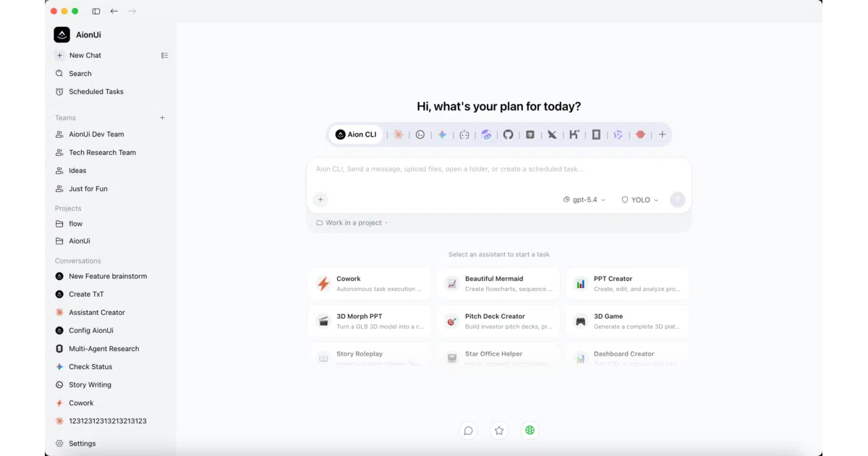Toggle the sidebar panel icon
The image size is (868, 456).
(96, 11)
